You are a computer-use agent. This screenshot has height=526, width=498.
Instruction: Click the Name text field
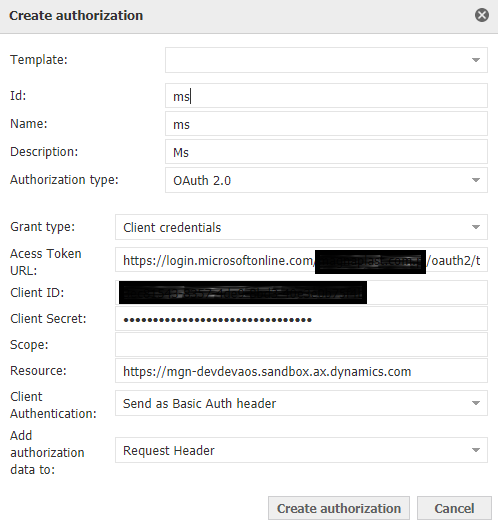pyautogui.click(x=326, y=124)
